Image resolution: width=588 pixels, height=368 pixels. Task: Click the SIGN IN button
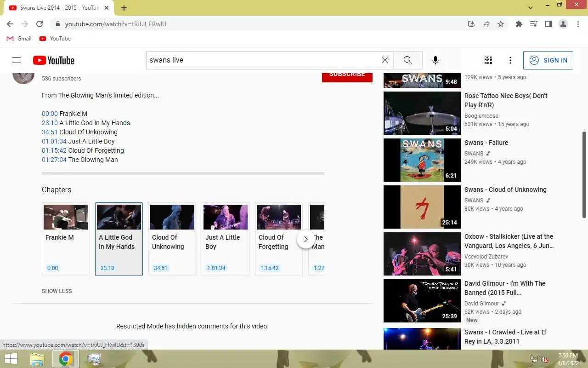click(x=548, y=60)
